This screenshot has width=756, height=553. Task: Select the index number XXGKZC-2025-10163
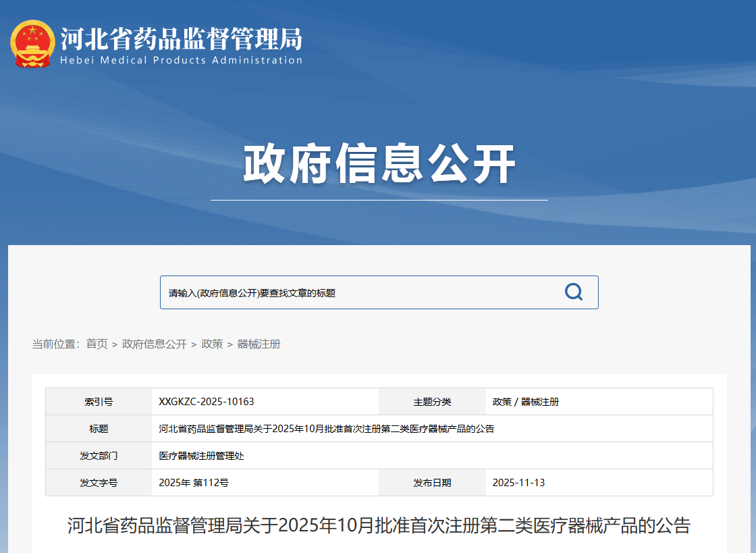tap(206, 401)
